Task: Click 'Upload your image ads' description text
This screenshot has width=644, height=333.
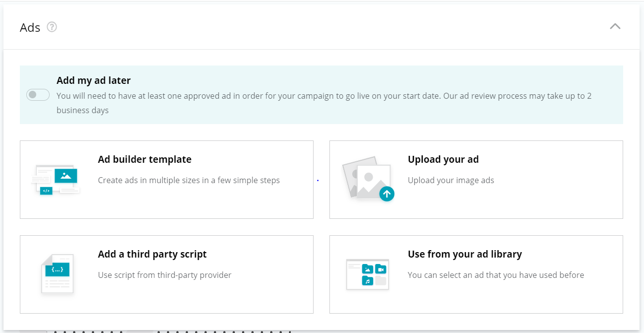Action: 451,180
